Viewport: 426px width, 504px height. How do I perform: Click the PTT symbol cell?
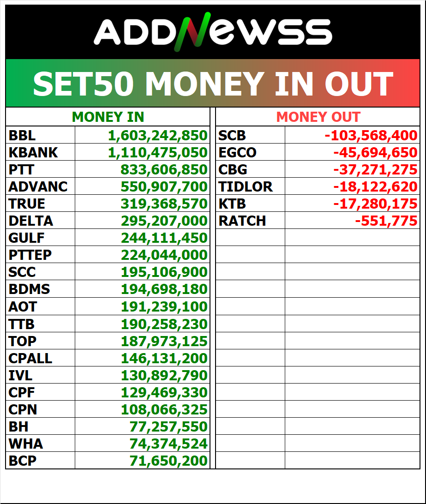click(21, 170)
